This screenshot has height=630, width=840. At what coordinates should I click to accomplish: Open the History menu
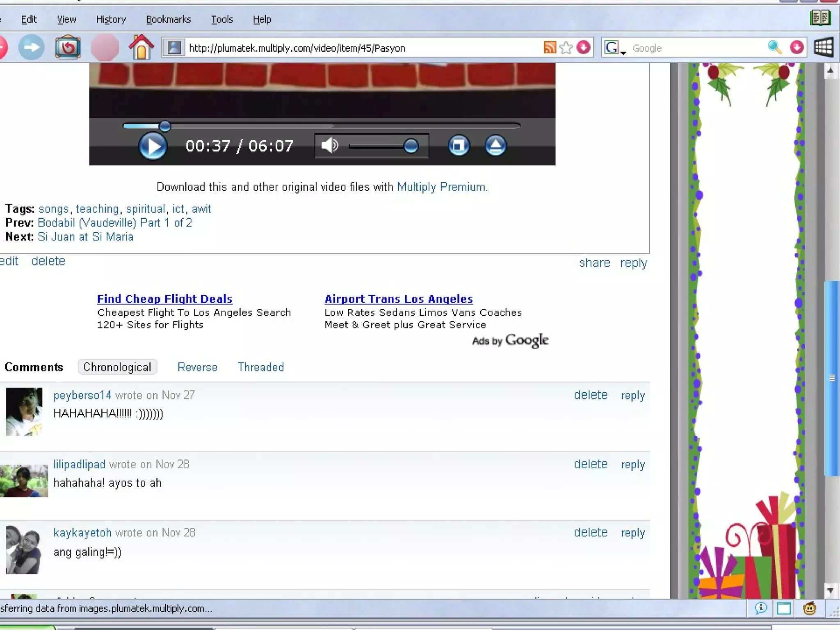pyautogui.click(x=111, y=19)
